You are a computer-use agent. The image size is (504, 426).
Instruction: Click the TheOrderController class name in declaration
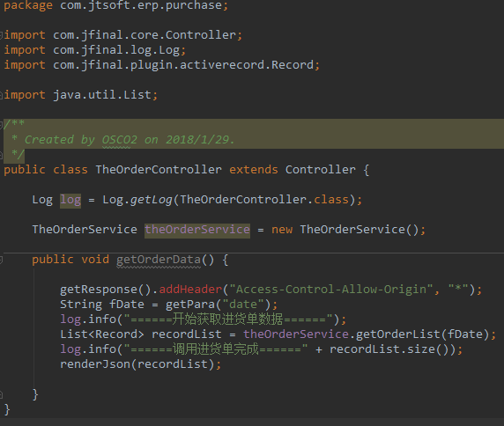[159, 170]
